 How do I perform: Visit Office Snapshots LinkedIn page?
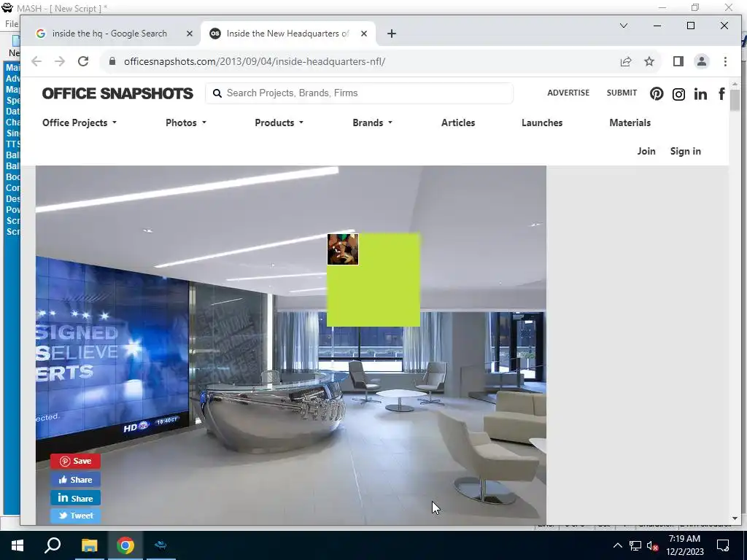(700, 94)
